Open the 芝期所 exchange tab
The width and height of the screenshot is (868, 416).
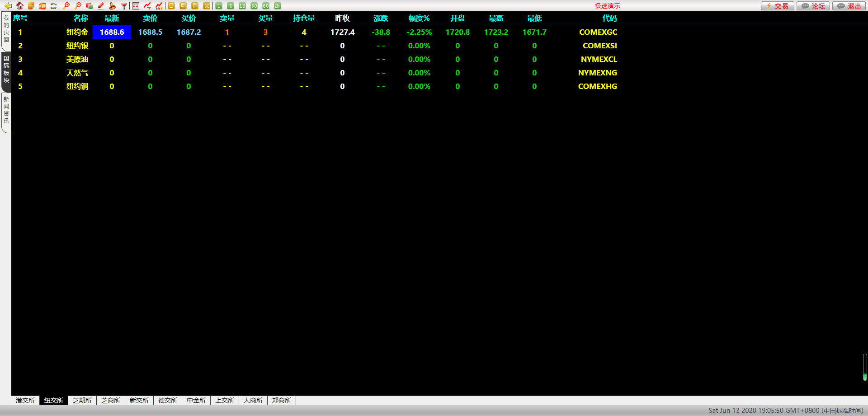82,400
